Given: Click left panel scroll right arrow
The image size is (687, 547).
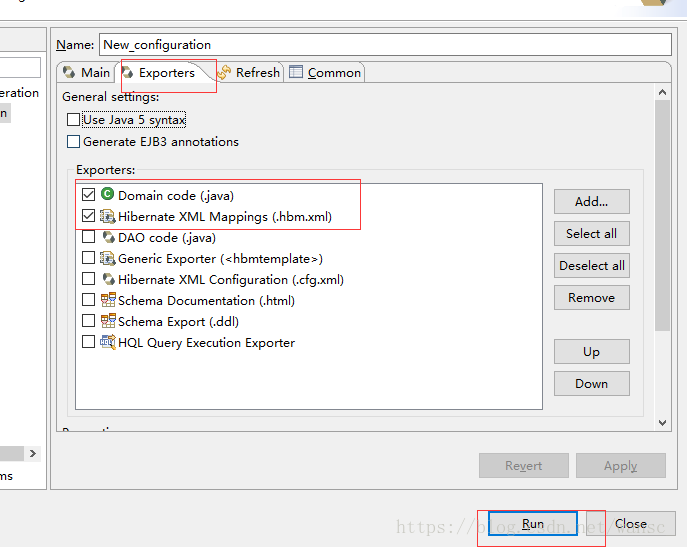Looking at the screenshot, I should coord(33,453).
